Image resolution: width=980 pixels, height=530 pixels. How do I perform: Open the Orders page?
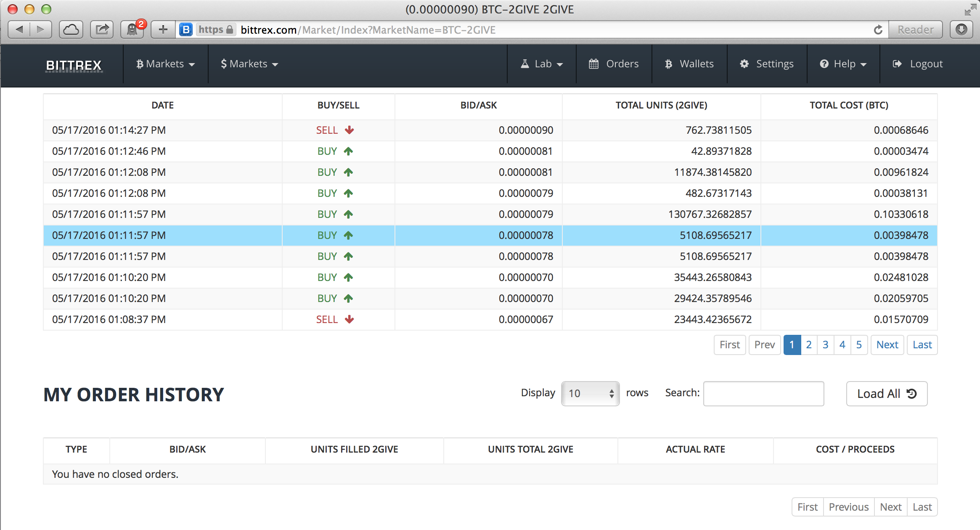pos(614,64)
